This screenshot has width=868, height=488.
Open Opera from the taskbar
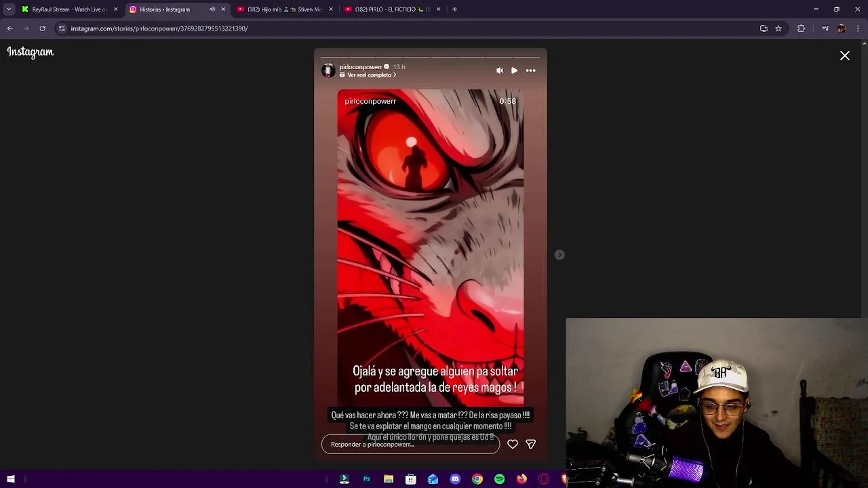coord(544,479)
